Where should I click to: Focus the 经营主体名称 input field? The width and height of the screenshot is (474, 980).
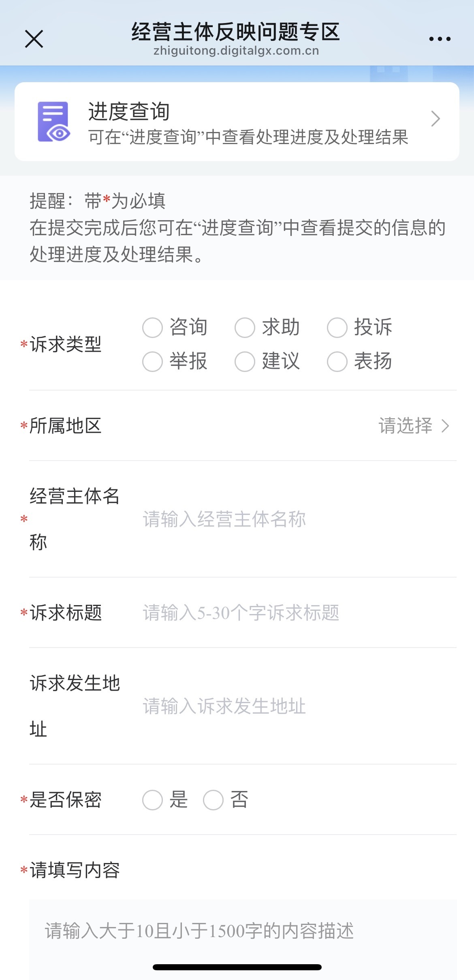[284, 519]
